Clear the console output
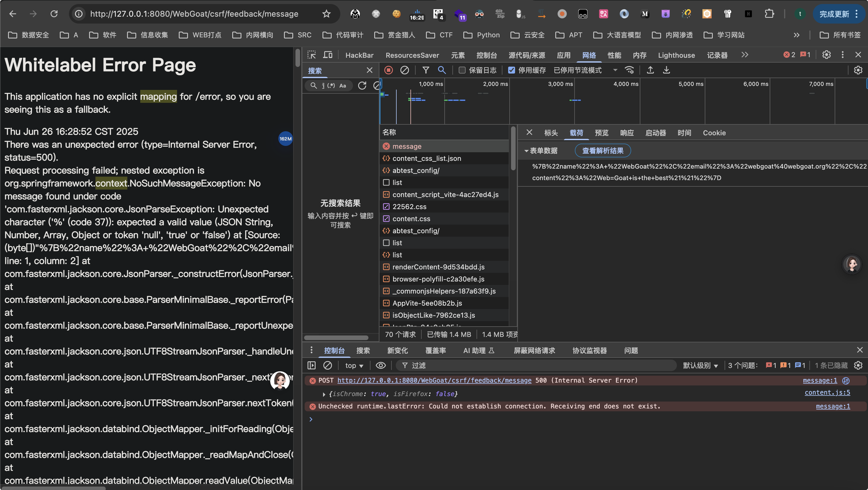The image size is (868, 490). point(328,365)
